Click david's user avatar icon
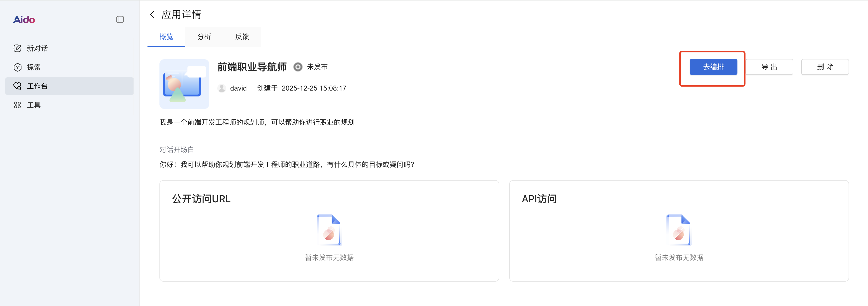 (222, 88)
